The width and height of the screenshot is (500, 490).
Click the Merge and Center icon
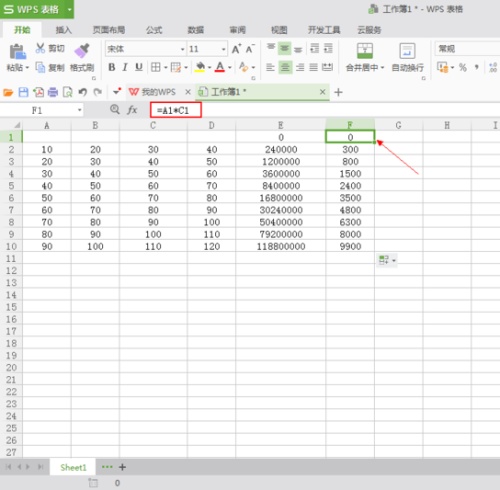[365, 51]
